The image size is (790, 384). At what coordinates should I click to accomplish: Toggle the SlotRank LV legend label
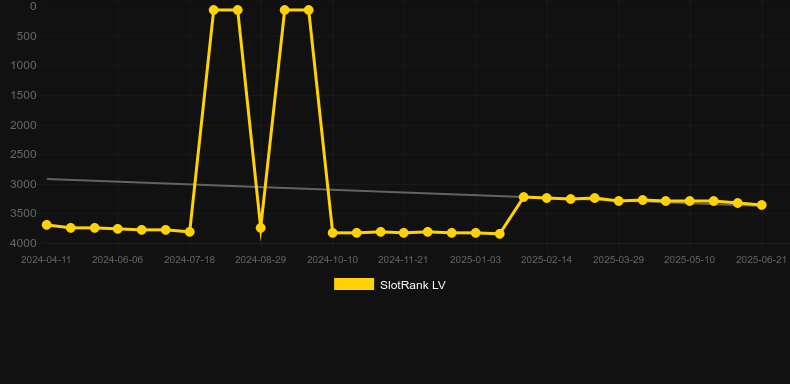pyautogui.click(x=413, y=285)
